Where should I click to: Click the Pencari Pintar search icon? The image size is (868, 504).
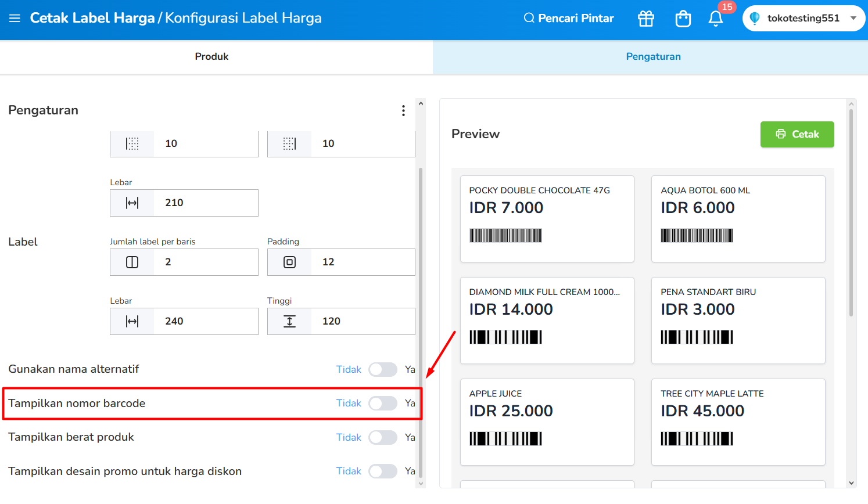529,18
